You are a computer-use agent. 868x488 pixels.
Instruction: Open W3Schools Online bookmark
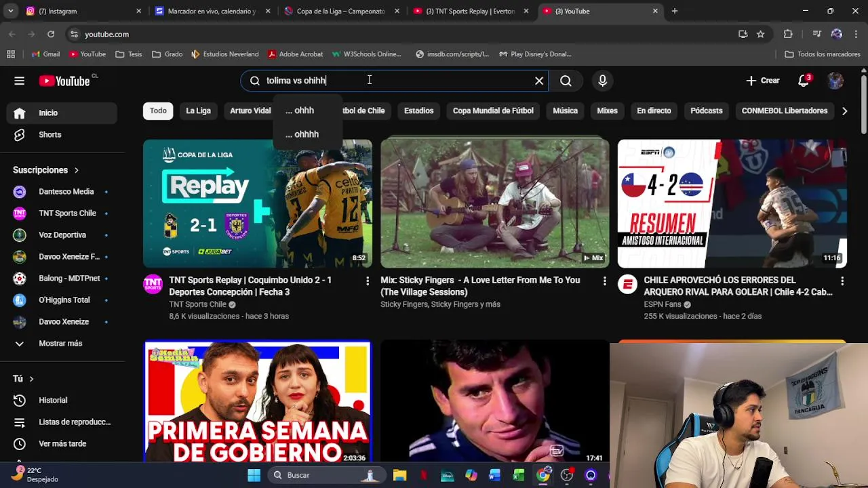(x=366, y=54)
